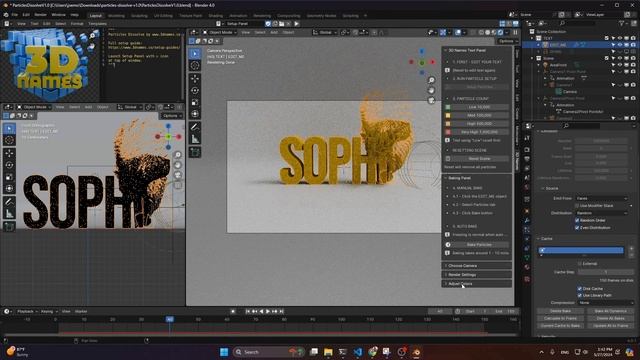
Task: Jump to timeline start frame
Action: [x=247, y=311]
